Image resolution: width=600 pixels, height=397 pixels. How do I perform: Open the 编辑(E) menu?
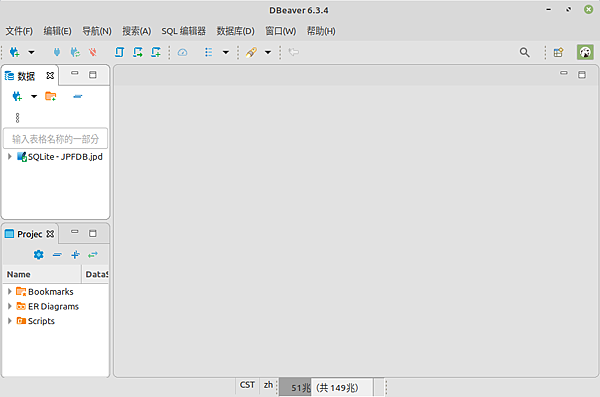(57, 31)
